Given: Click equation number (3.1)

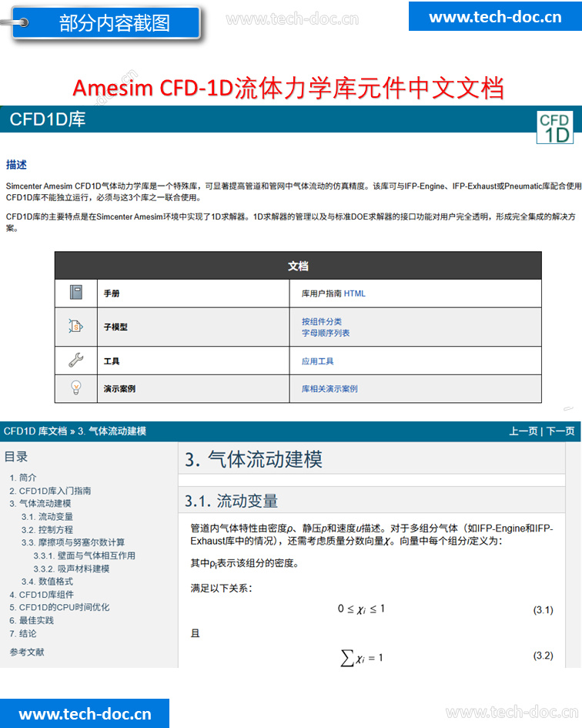Looking at the screenshot, I should (543, 610).
